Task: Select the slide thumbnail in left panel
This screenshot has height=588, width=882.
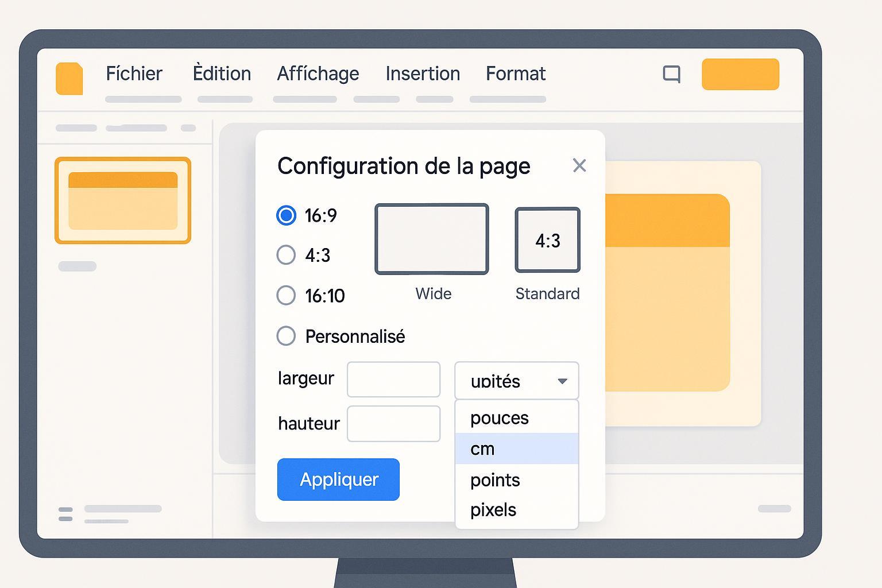Action: pyautogui.click(x=123, y=200)
